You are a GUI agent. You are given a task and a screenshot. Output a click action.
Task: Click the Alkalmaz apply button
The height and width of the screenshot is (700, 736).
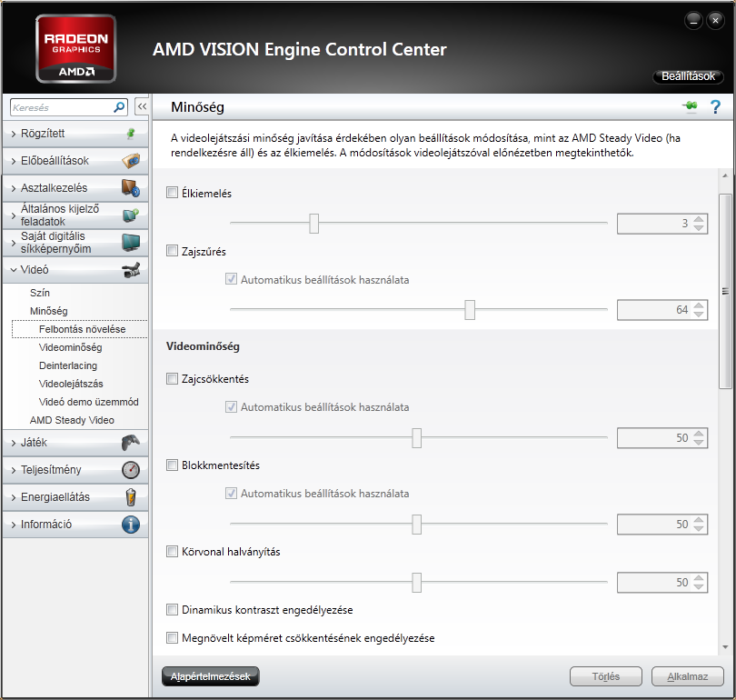(x=687, y=676)
